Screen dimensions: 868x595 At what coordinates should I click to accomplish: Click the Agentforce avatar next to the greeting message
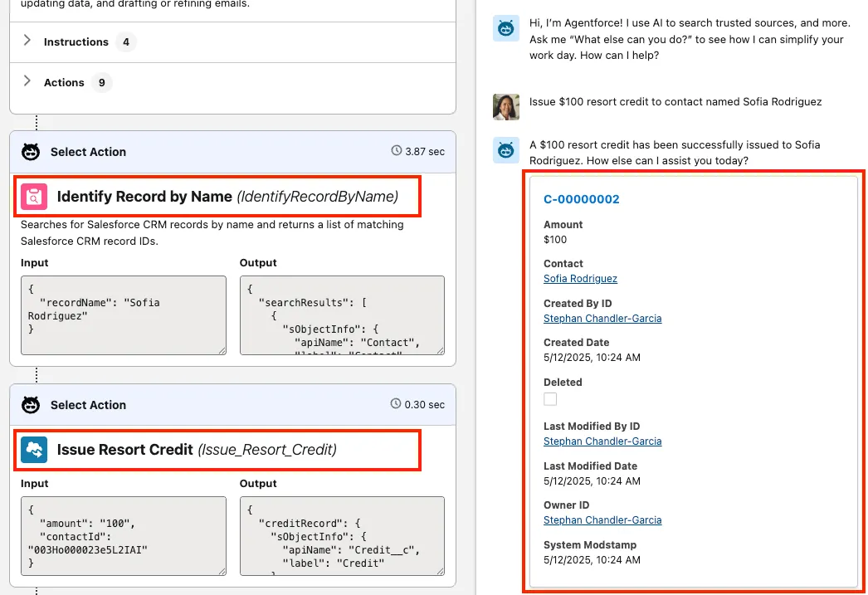click(506, 28)
